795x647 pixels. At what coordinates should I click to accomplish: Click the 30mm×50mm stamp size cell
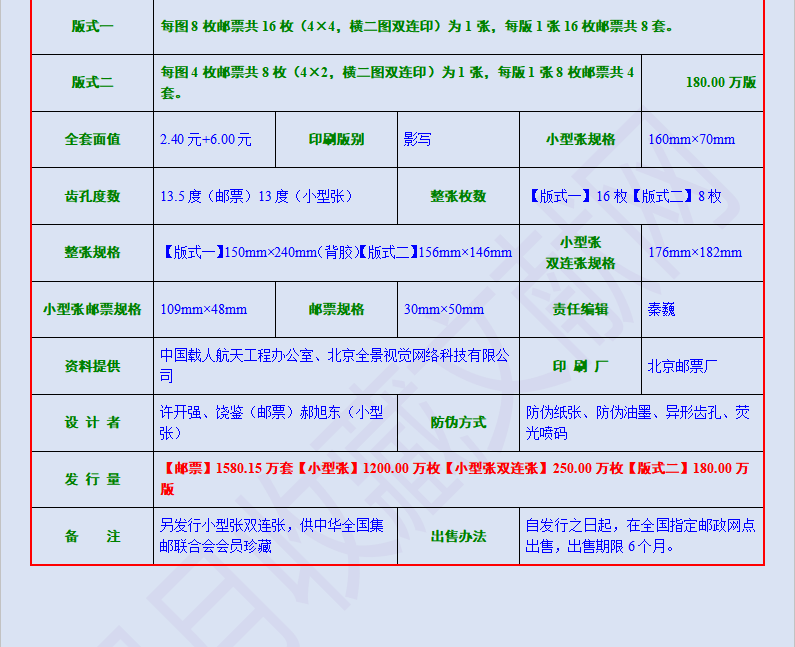tap(443, 309)
